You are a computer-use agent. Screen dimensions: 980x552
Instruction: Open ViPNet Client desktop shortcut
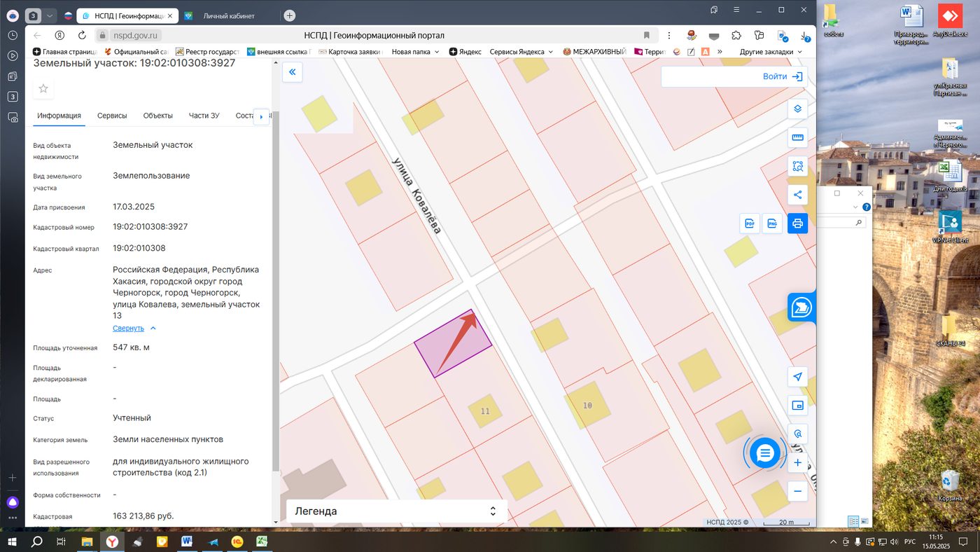949,226
